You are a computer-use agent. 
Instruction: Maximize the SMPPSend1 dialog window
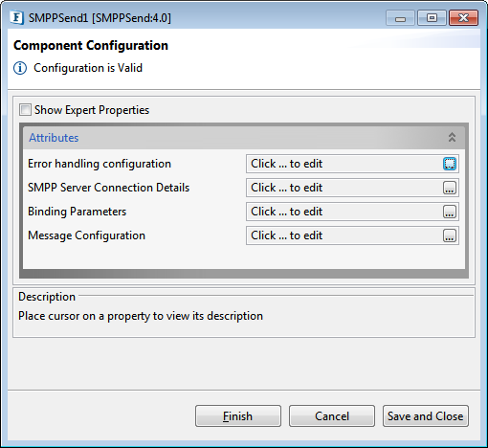pos(432,18)
